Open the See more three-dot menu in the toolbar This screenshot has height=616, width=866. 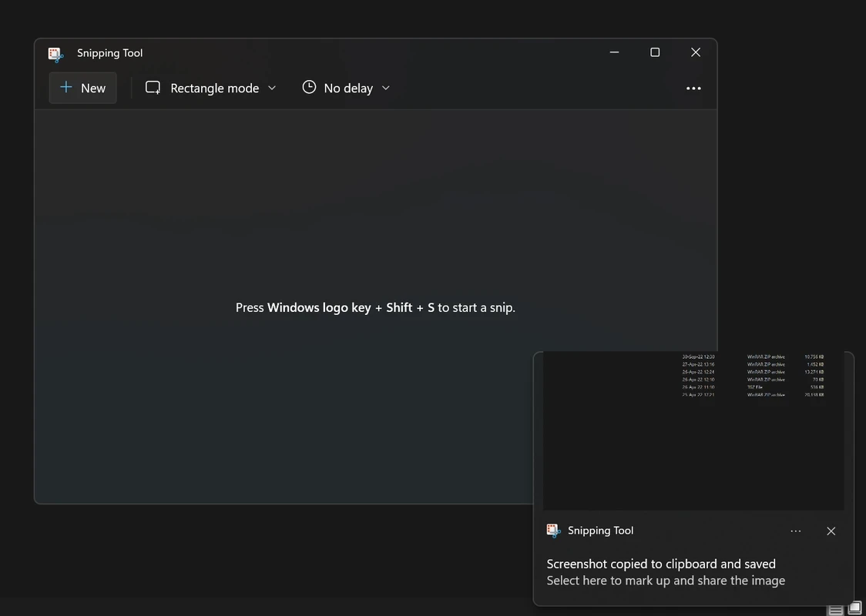coord(693,89)
